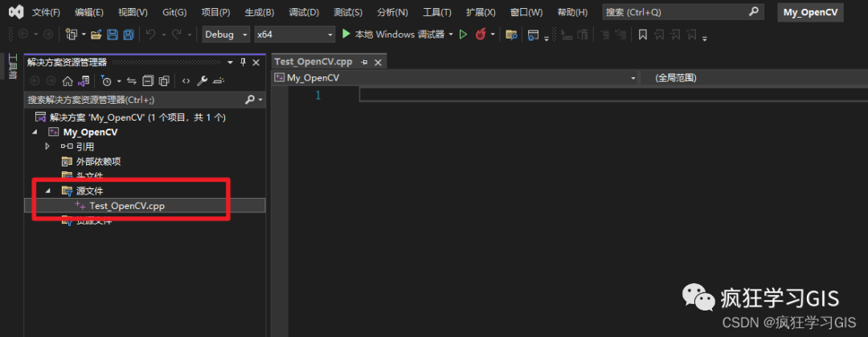868x337 pixels.
Task: Open the Debug configuration dropdown
Action: 227,35
